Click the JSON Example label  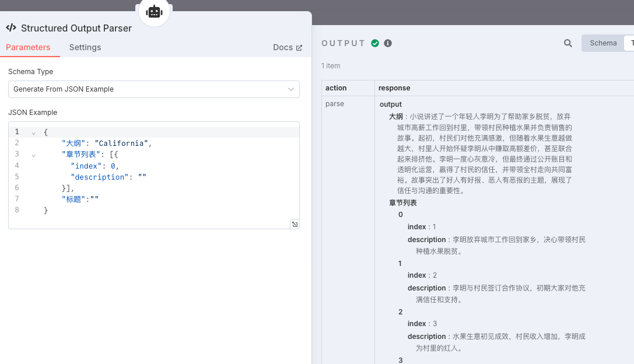tap(33, 113)
